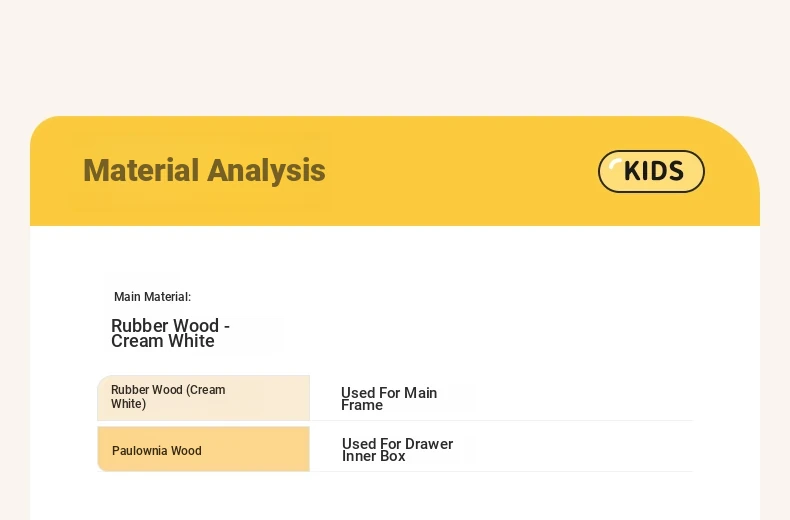Click the word "Drawer" in second row
Viewport: 790px width, 520px height.
(x=429, y=443)
